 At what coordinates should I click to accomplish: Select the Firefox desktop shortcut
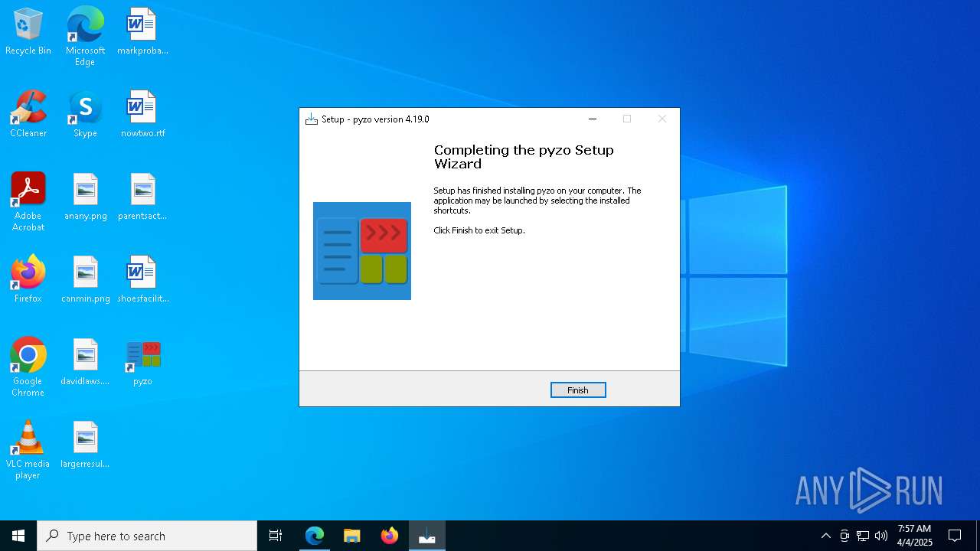pos(28,279)
